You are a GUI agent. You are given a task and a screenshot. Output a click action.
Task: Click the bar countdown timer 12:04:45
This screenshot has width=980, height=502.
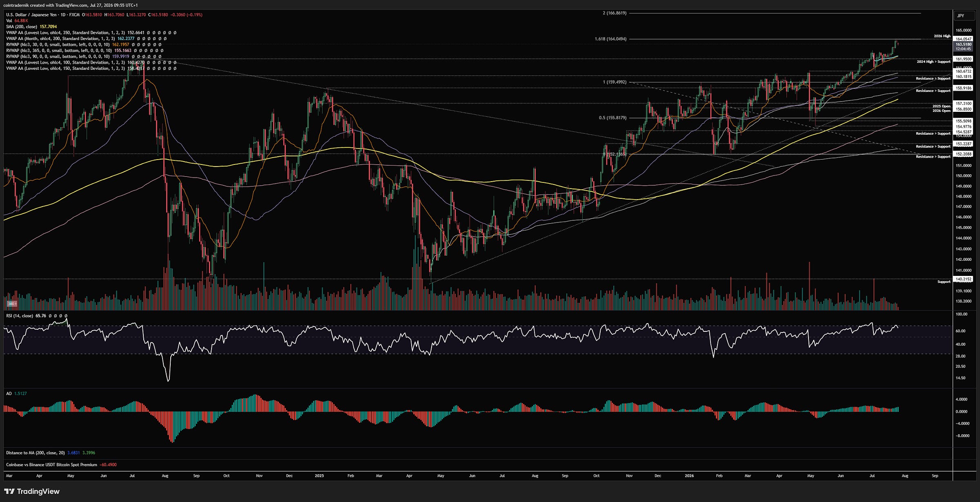[x=964, y=49]
